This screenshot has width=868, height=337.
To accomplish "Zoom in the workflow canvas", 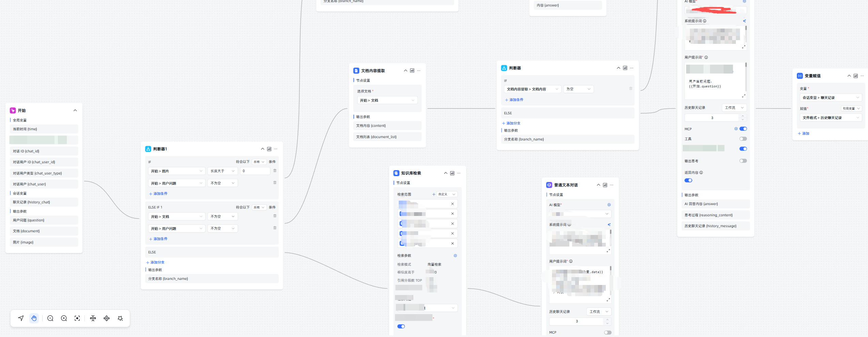I will tap(64, 318).
